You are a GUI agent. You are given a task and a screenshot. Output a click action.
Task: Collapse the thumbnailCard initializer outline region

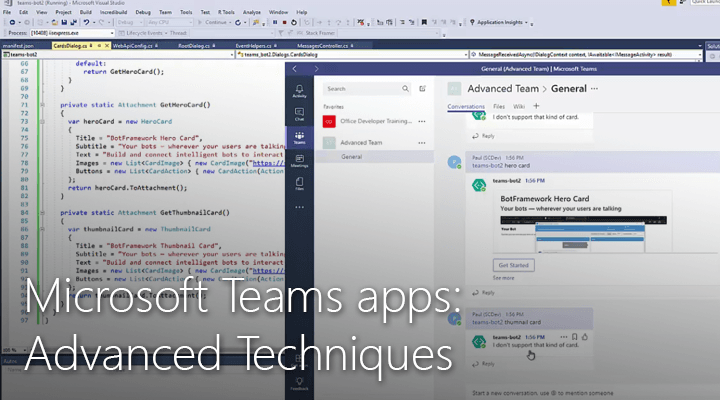42,229
